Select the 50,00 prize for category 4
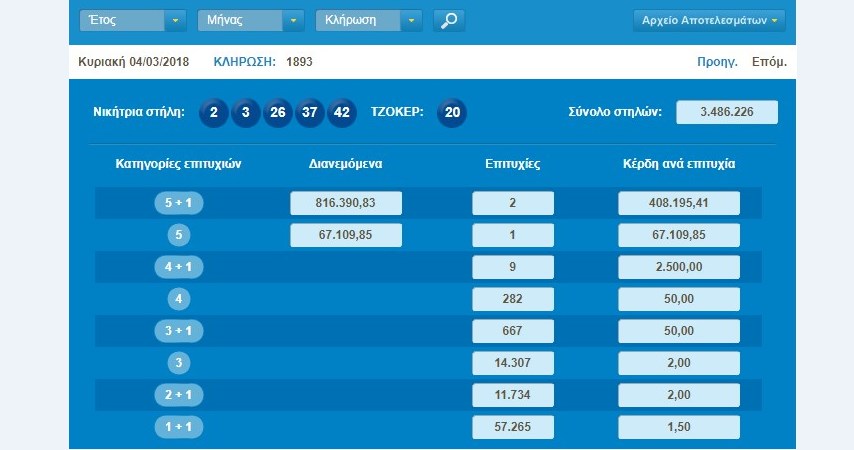This screenshot has height=450, width=854. (x=679, y=299)
